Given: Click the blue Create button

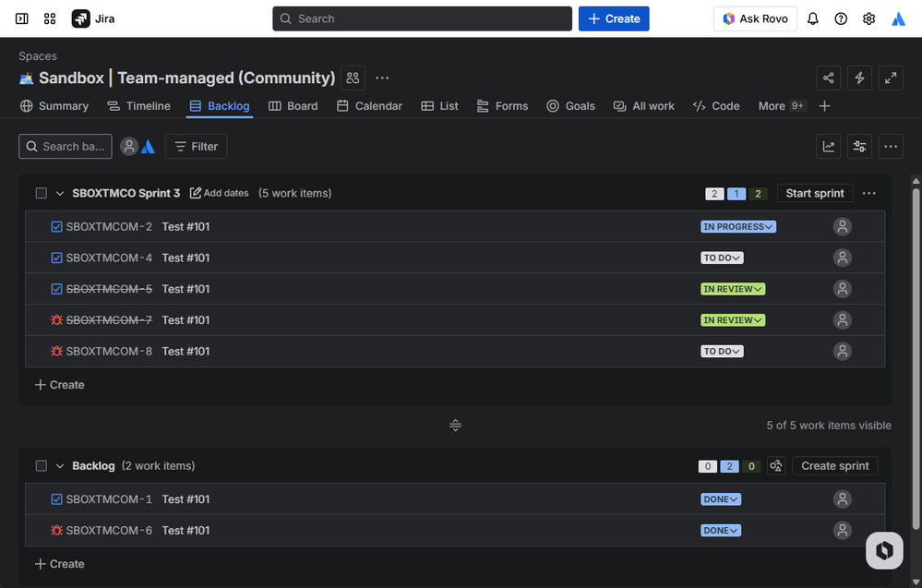Looking at the screenshot, I should 614,18.
